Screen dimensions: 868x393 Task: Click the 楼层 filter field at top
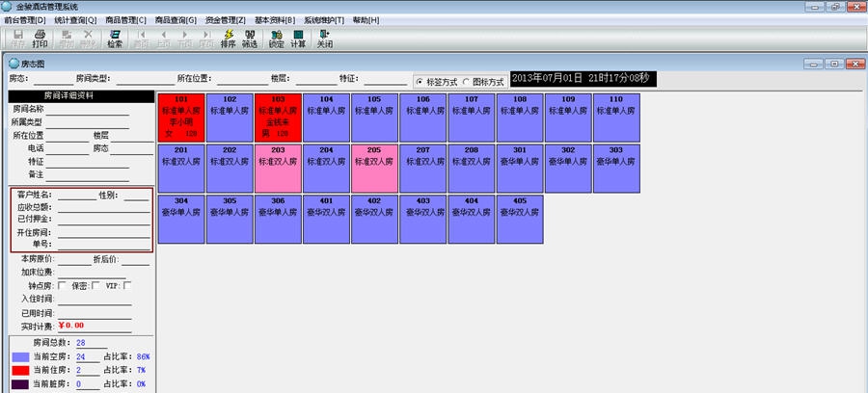pos(316,79)
